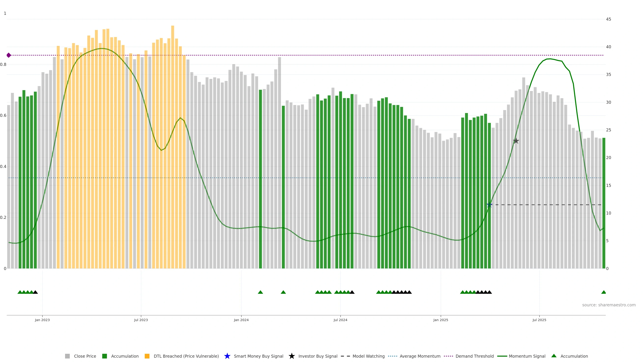Click the purple Demand Threshold diamond marker
644x362 pixels.
click(9, 55)
